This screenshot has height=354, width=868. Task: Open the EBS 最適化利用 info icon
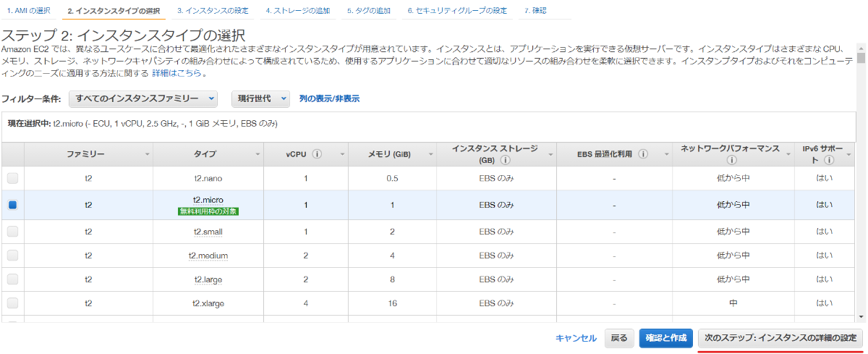click(643, 154)
